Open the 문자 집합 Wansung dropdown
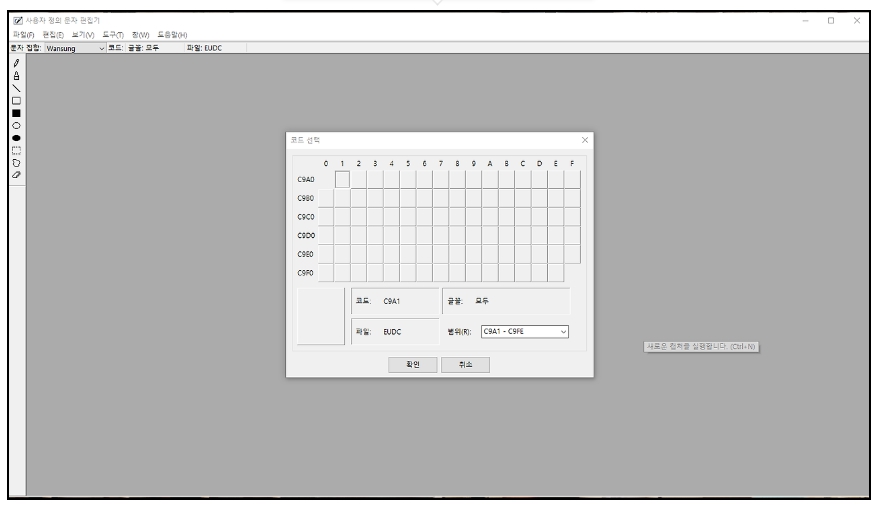 [x=75, y=48]
